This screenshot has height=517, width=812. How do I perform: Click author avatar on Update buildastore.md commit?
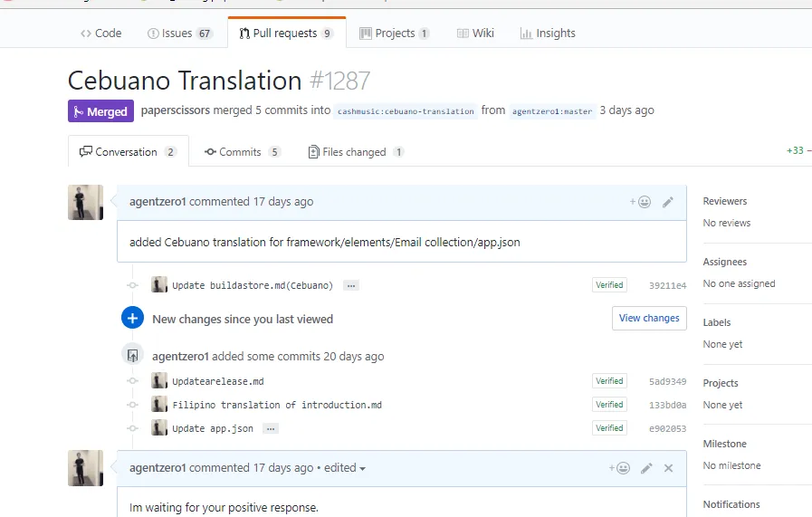[159, 285]
